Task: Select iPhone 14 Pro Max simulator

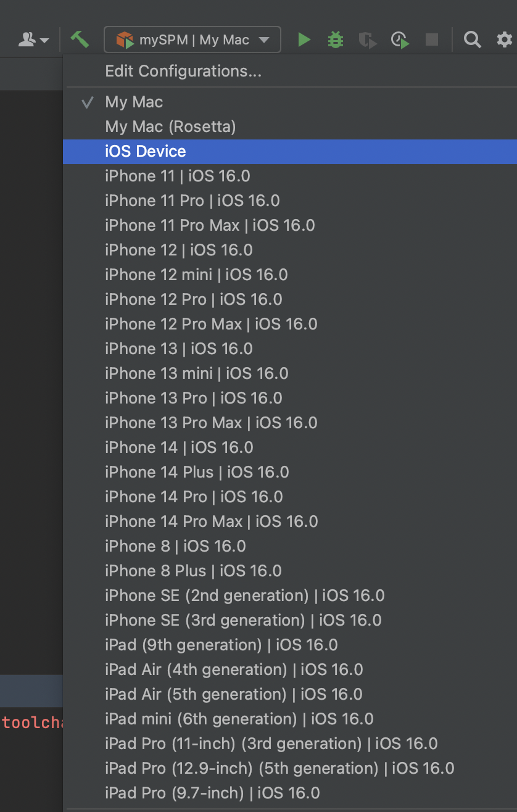Action: [x=211, y=521]
